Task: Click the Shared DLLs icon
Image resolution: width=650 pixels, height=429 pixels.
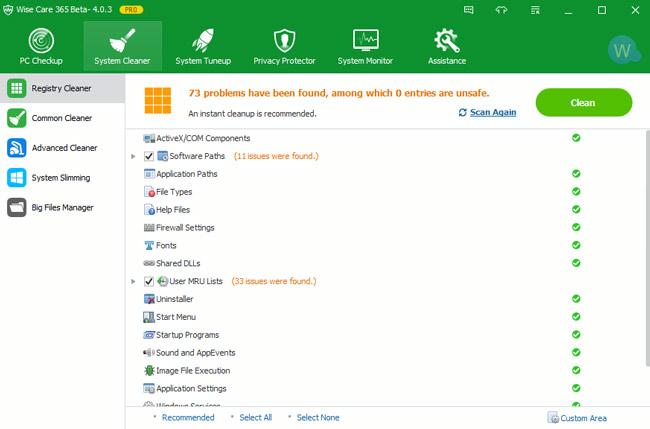Action: [149, 263]
